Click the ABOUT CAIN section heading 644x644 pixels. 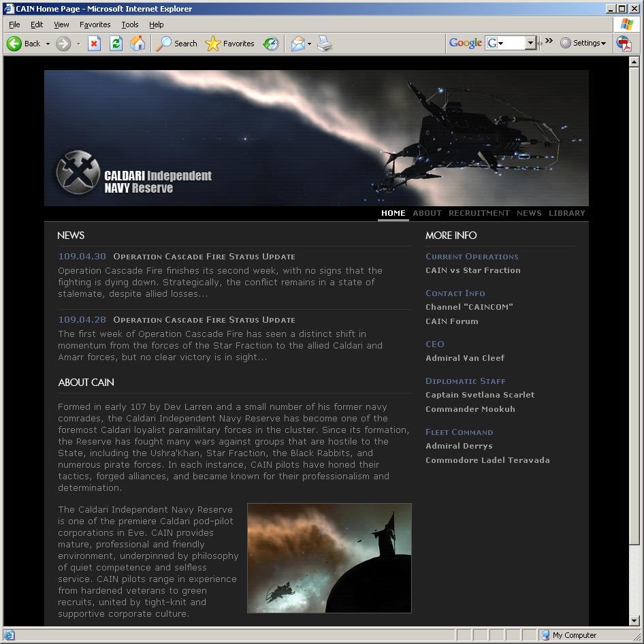(86, 383)
